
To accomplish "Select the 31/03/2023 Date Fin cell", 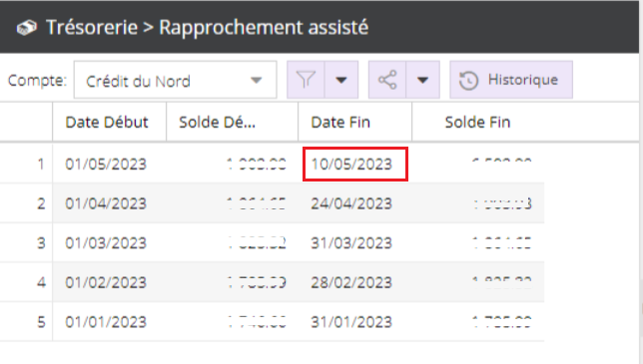I will tap(351, 243).
